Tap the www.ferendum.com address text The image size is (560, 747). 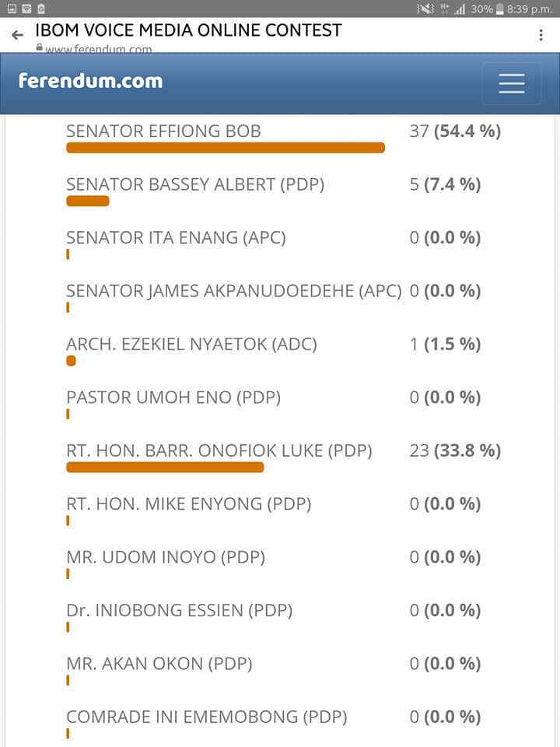(x=98, y=50)
